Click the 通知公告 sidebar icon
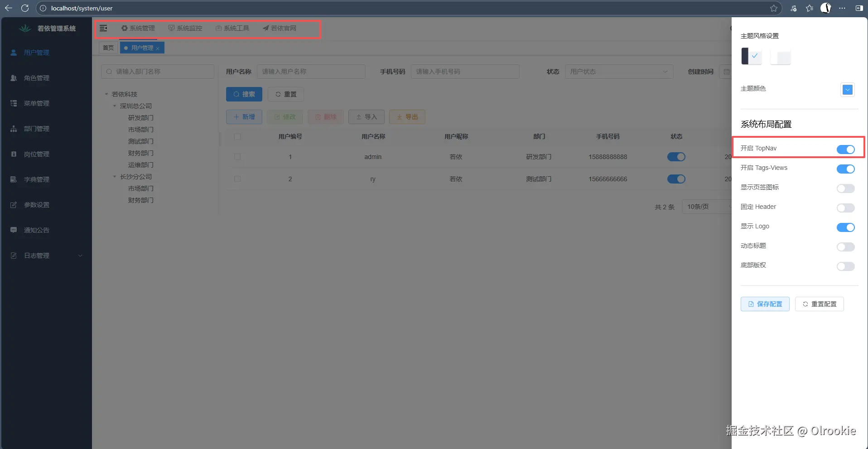 [x=14, y=230]
